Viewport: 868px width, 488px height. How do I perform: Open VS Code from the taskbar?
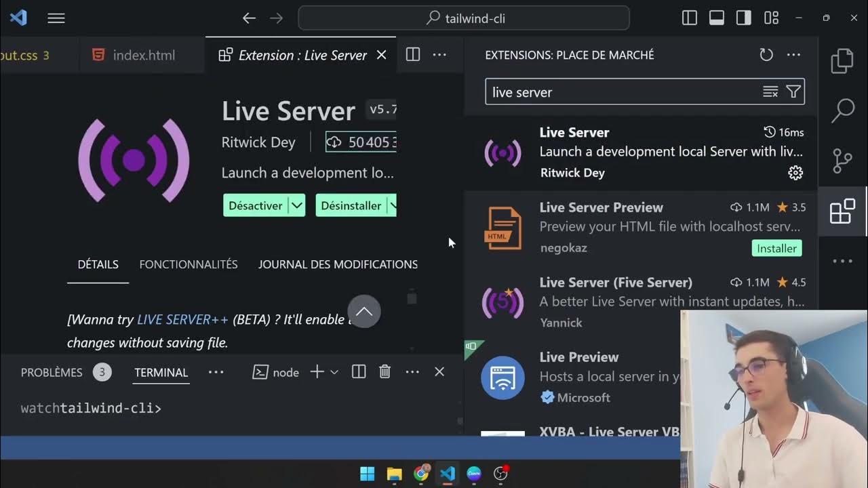click(448, 474)
